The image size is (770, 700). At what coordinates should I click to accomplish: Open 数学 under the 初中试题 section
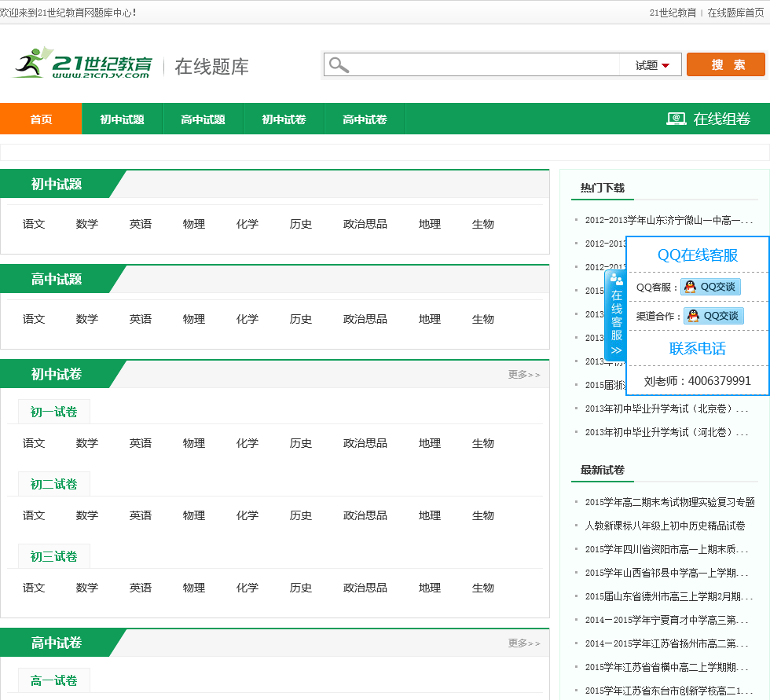(x=87, y=224)
